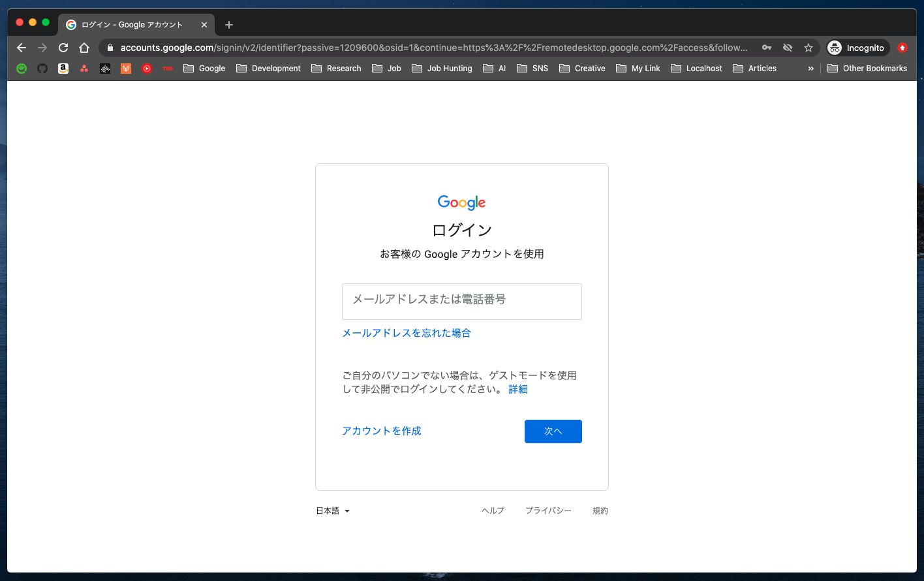This screenshot has height=581, width=924.
Task: Open the Incognito profile indicator
Action: tap(857, 48)
